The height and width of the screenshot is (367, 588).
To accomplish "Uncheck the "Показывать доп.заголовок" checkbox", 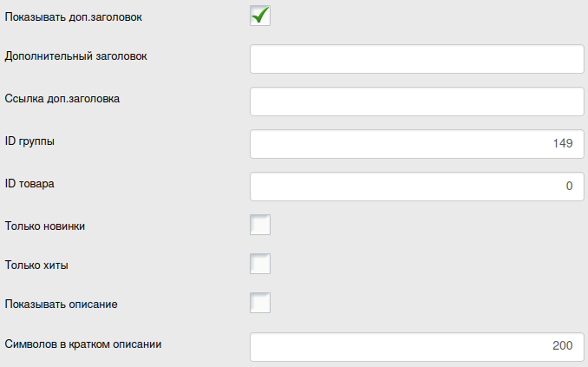I will click(260, 16).
